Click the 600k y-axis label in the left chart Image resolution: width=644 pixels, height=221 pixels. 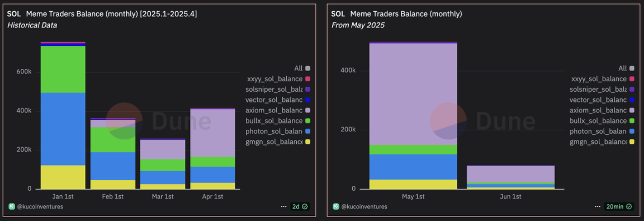pyautogui.click(x=24, y=72)
